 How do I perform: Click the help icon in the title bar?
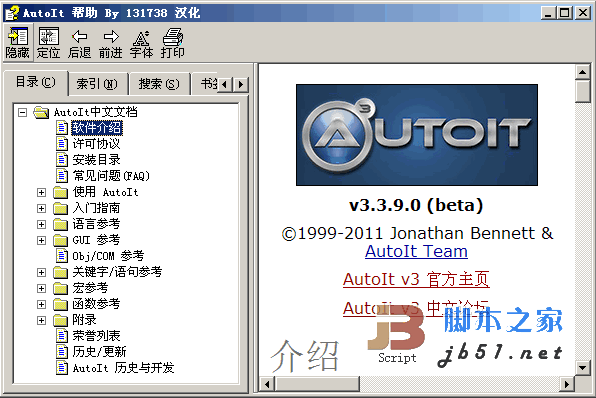click(x=12, y=13)
